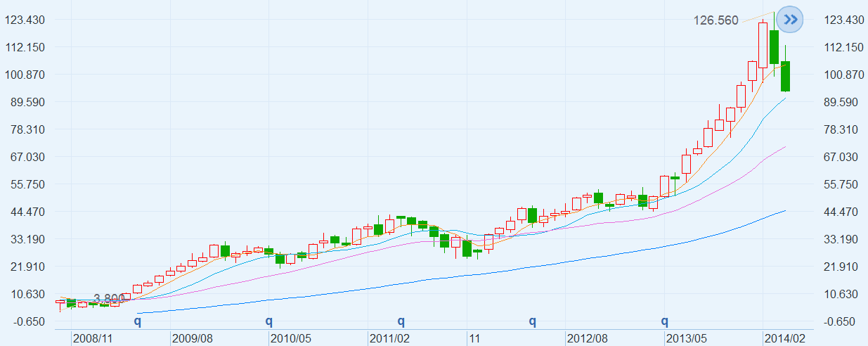Click the last green candlestick at the chart's right end
868x346 pixels.
point(785,76)
